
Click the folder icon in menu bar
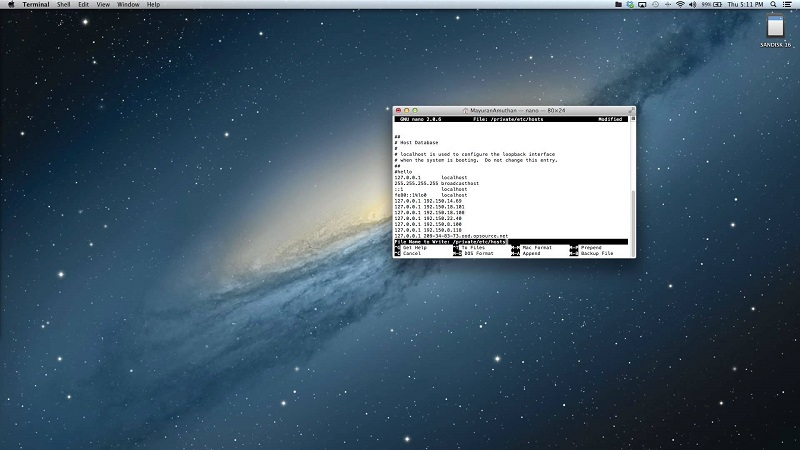click(x=618, y=5)
